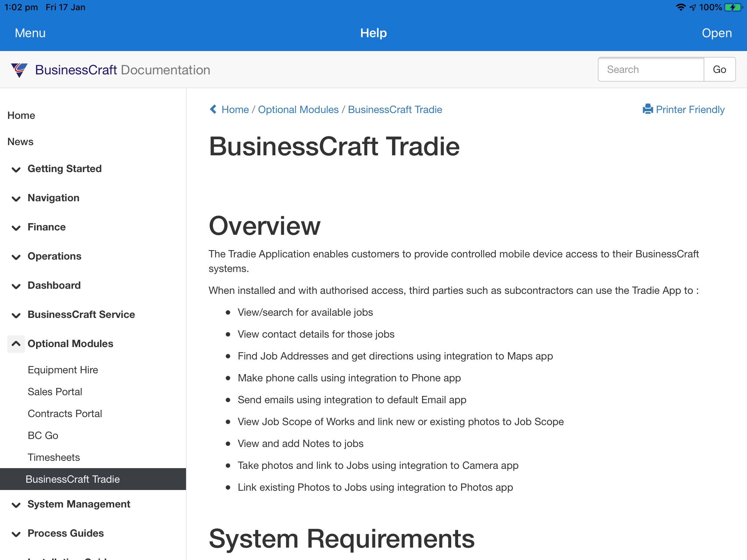Click the back chevron in breadcrumb
Viewport: 747px width, 560px height.
click(213, 109)
